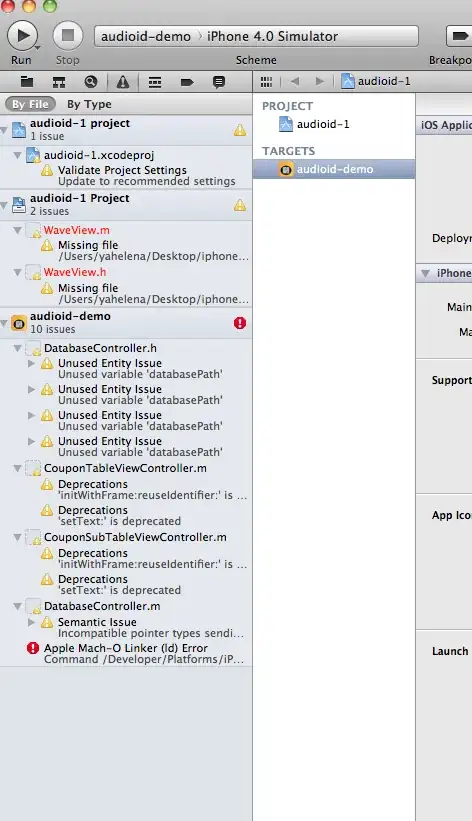
Task: Open the Search navigator icon
Action: [91, 82]
